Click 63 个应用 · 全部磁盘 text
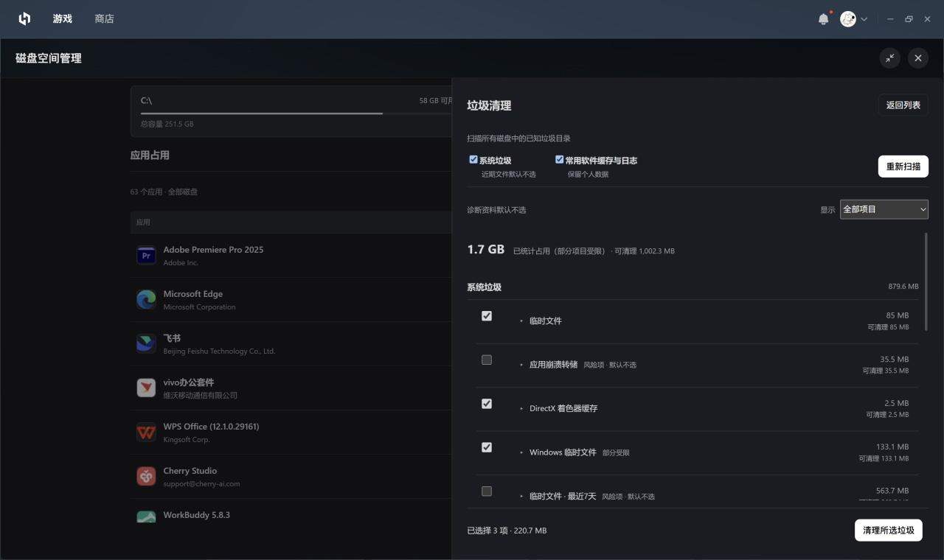This screenshot has height=560, width=944. point(164,192)
